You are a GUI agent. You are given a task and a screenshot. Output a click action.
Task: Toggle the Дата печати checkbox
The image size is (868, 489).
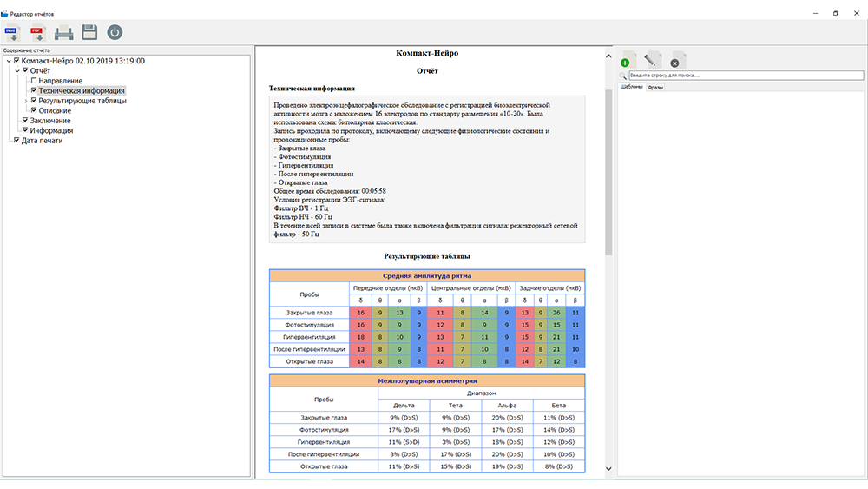pos(16,140)
